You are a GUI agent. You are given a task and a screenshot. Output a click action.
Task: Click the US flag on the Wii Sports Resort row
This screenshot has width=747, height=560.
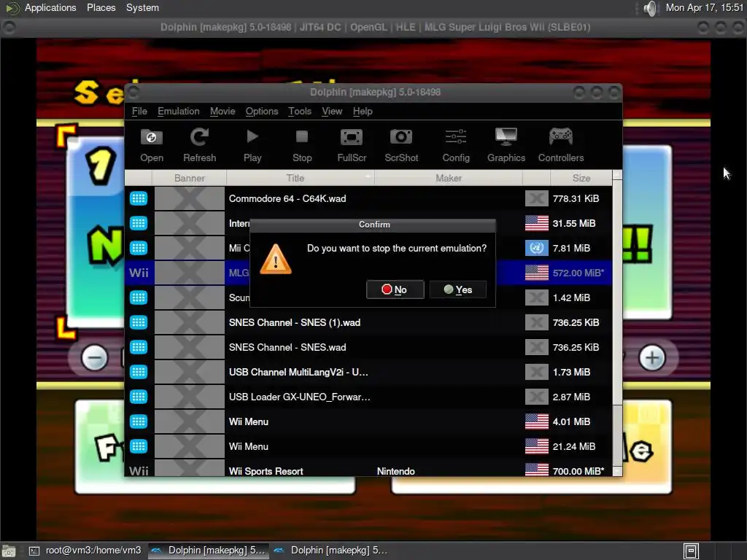[x=536, y=470]
